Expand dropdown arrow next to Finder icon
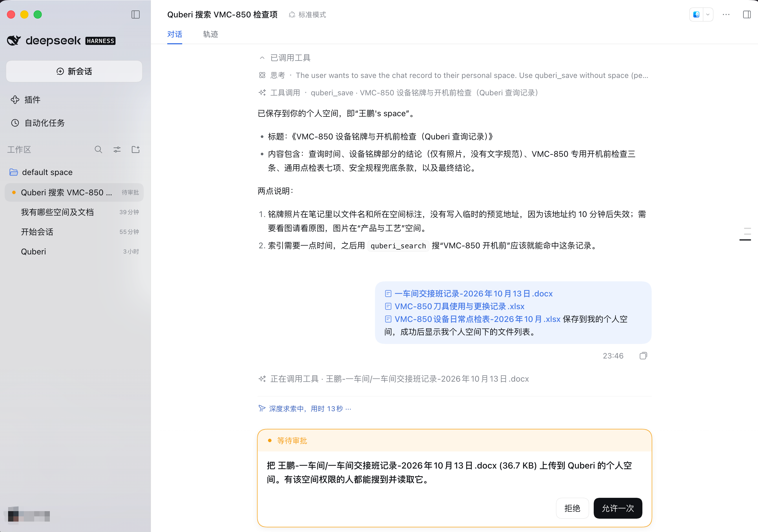Screen dimensions: 758x532 point(708,14)
